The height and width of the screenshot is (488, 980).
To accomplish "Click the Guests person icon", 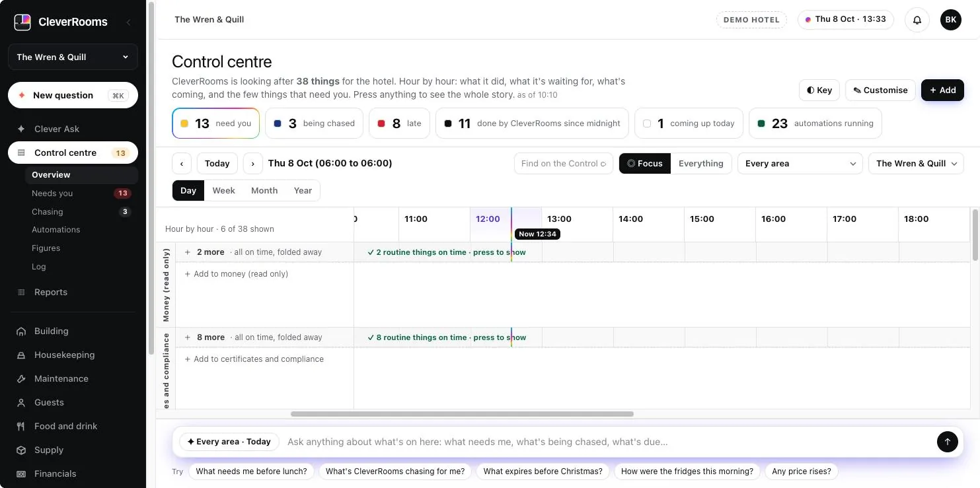I will tap(21, 403).
